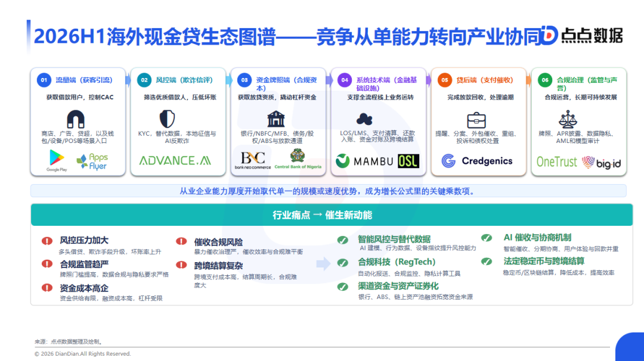Click the red warning icon beside 资金成本高企
Viewport: 644px width, 361px height.
coord(47,288)
